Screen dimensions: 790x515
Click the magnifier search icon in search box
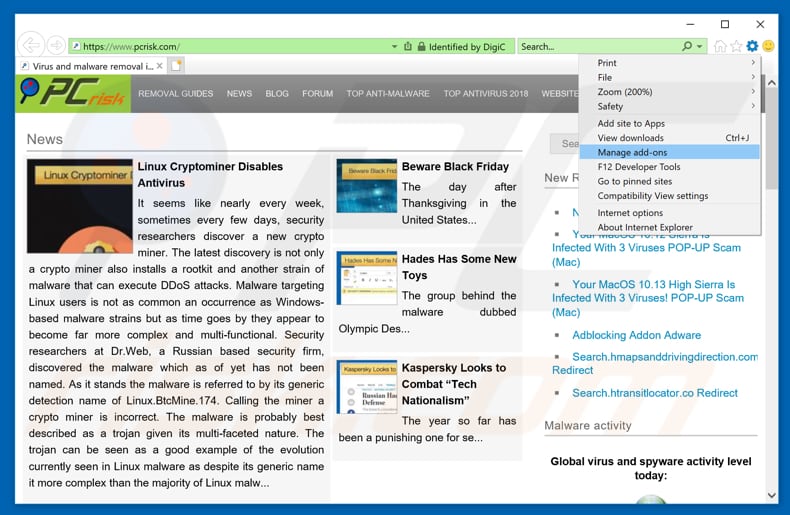pos(687,46)
